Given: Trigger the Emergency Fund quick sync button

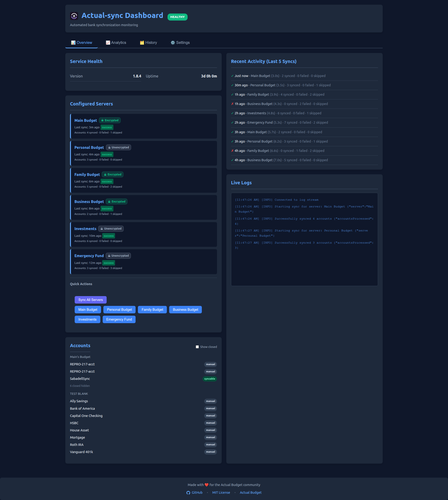Looking at the screenshot, I should [x=119, y=320].
